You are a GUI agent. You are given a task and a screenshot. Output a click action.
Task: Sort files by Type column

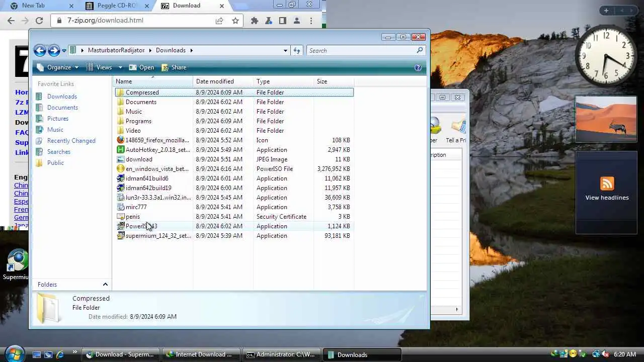pyautogui.click(x=283, y=81)
